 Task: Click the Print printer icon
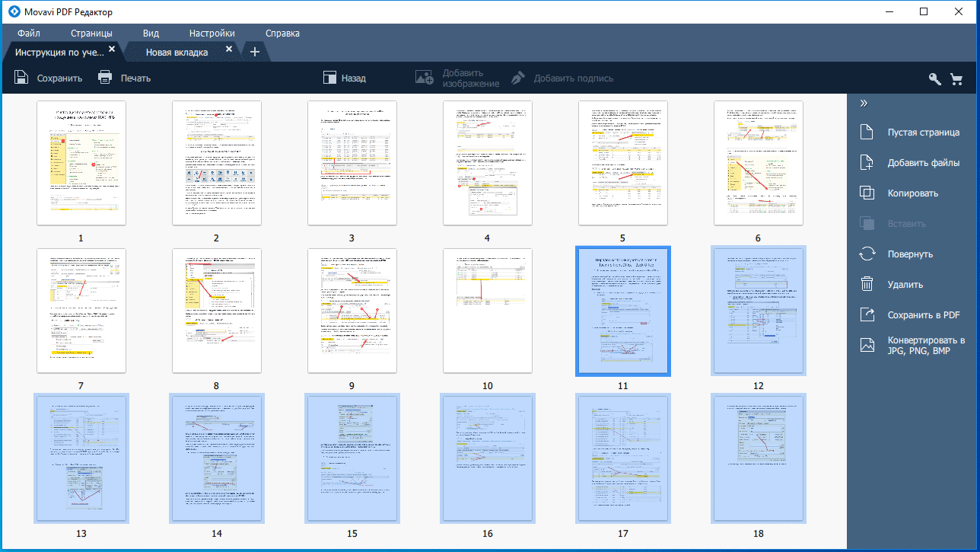[105, 78]
